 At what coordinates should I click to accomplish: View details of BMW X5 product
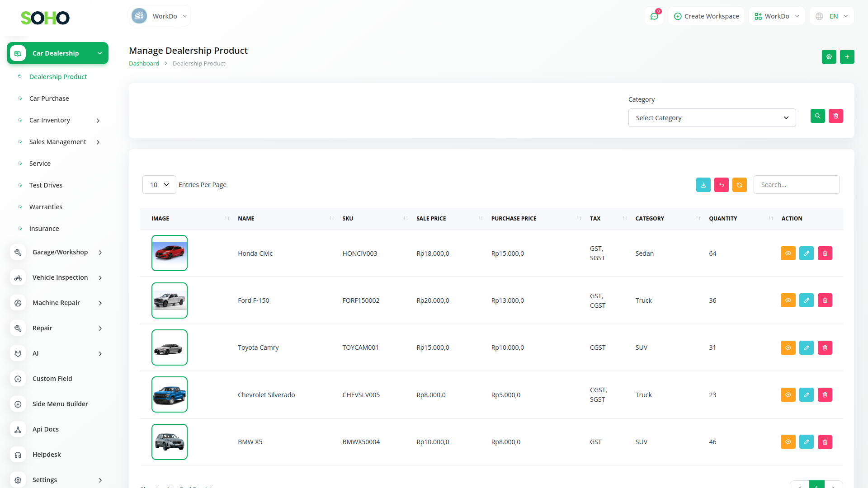[788, 442]
